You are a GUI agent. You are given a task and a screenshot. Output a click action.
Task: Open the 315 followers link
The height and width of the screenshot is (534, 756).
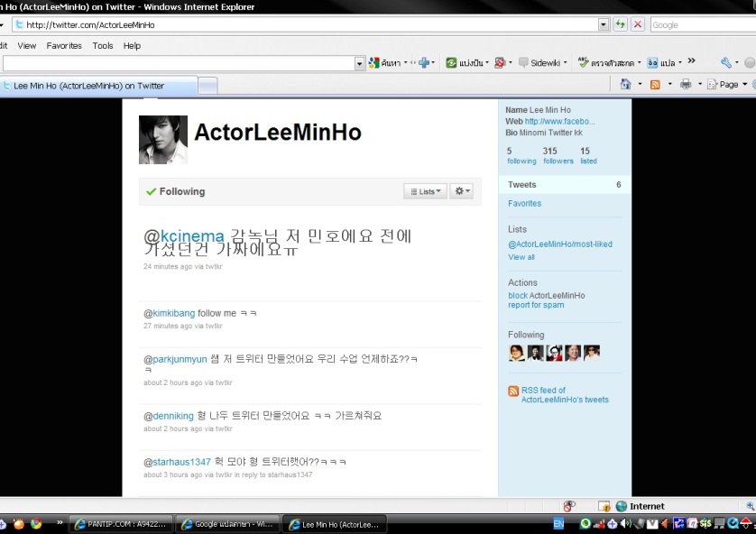558,156
